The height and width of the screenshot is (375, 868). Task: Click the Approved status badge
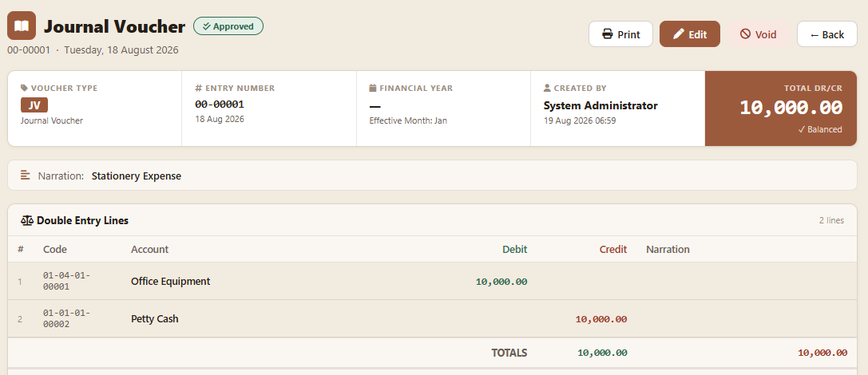coord(228,26)
